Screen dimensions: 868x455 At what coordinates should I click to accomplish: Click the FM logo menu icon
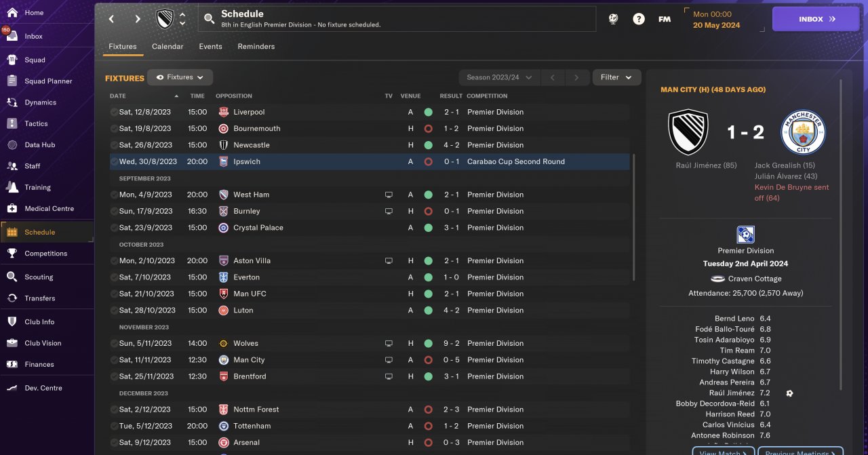pos(665,19)
